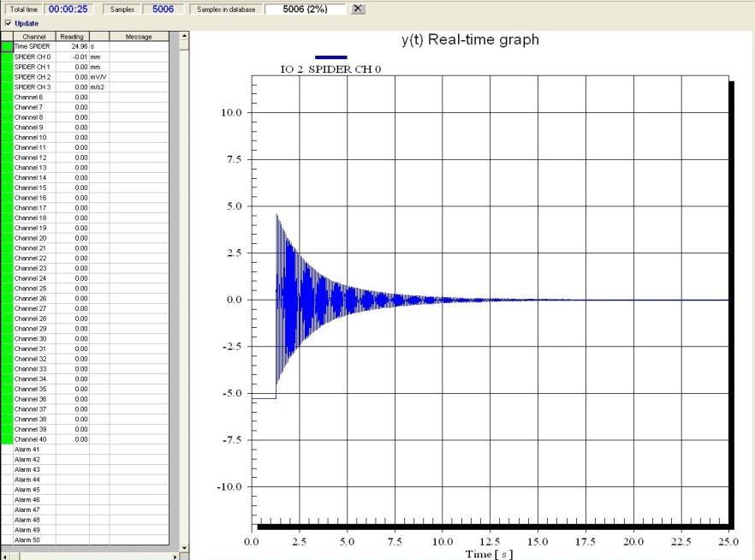Viewport: 755px width, 560px height.
Task: Click the horizontal scroll left arrow
Action: click(x=4, y=557)
